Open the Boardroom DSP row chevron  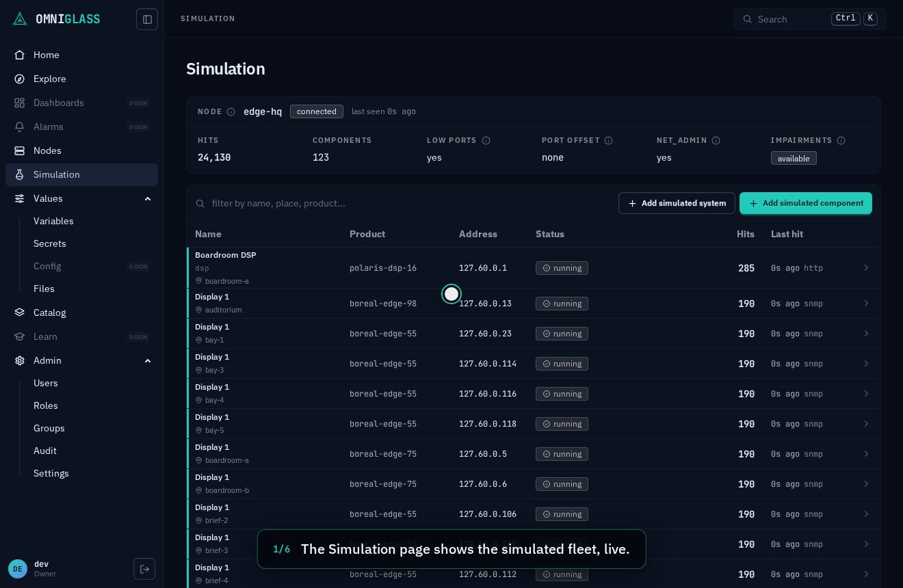coord(866,268)
